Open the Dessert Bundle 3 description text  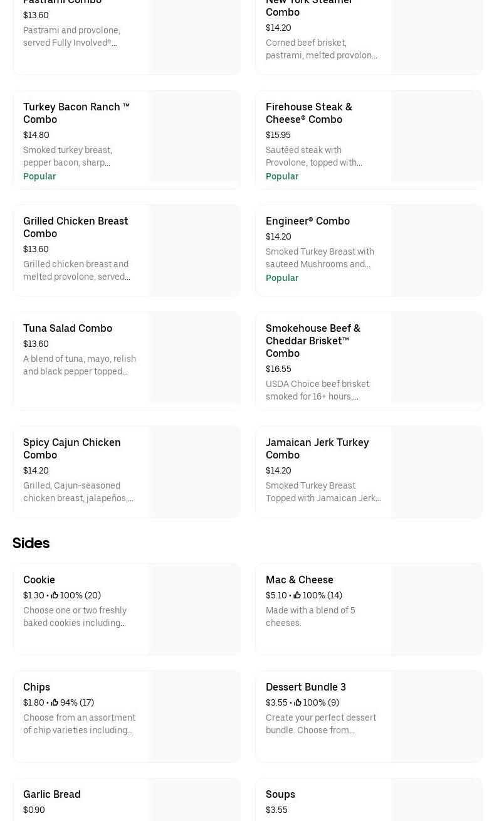(x=320, y=724)
